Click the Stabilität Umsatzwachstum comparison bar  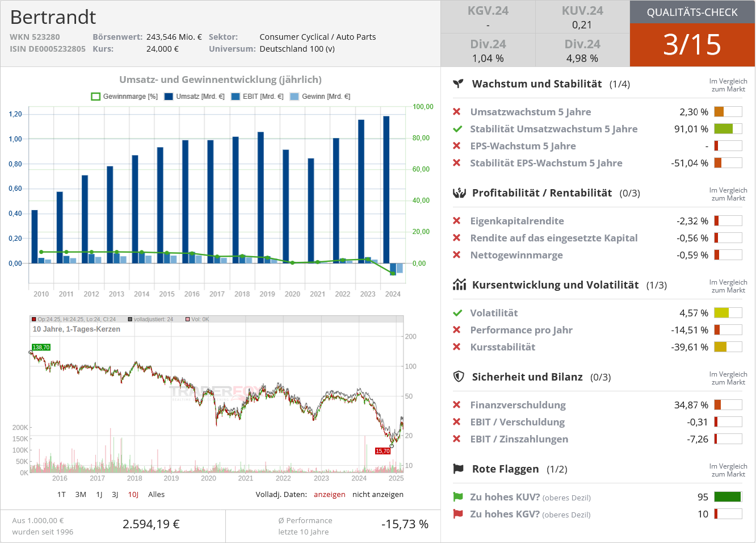point(728,129)
